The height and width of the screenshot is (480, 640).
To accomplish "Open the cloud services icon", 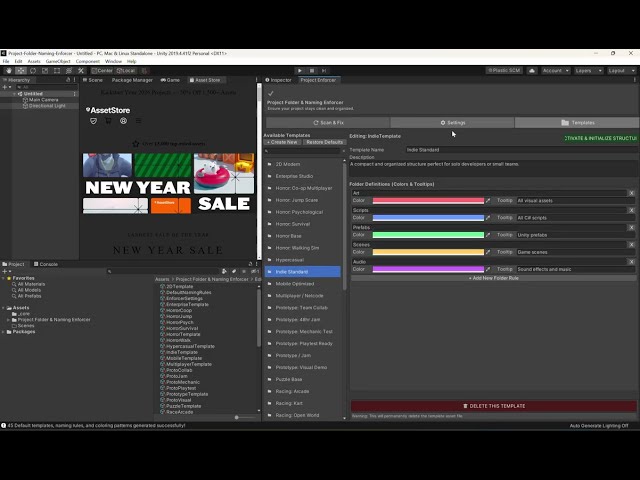I will 532,71.
